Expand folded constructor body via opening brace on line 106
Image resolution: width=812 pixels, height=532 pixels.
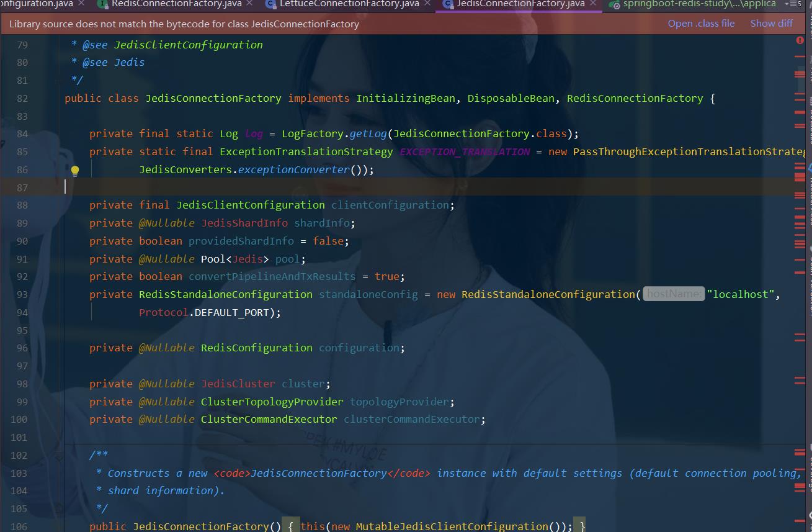[x=290, y=526]
